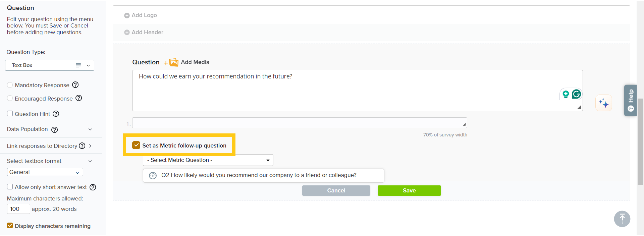
Task: Open the Select Metric Question dropdown
Action: tap(208, 160)
